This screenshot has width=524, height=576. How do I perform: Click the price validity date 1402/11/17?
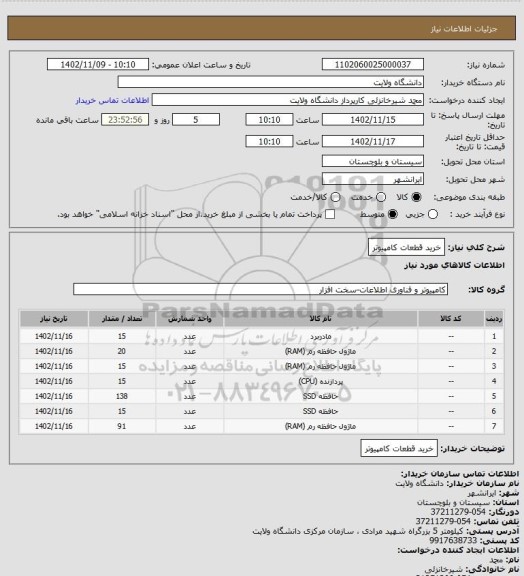(x=373, y=141)
